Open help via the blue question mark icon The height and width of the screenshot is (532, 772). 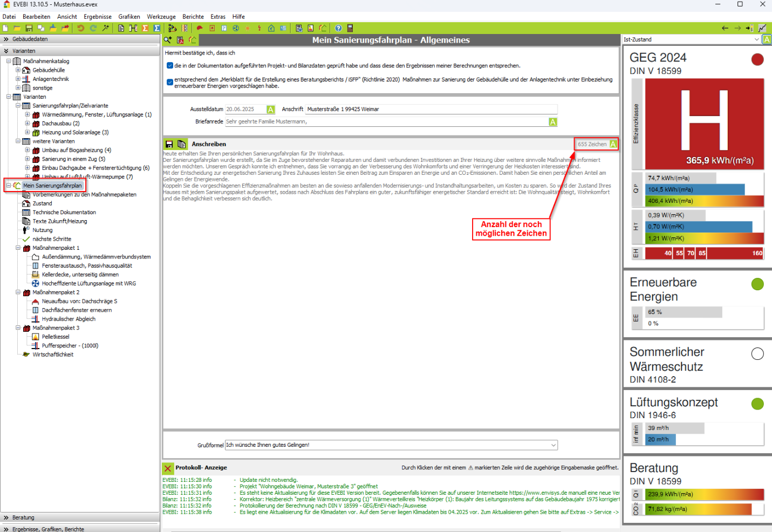[x=338, y=28]
